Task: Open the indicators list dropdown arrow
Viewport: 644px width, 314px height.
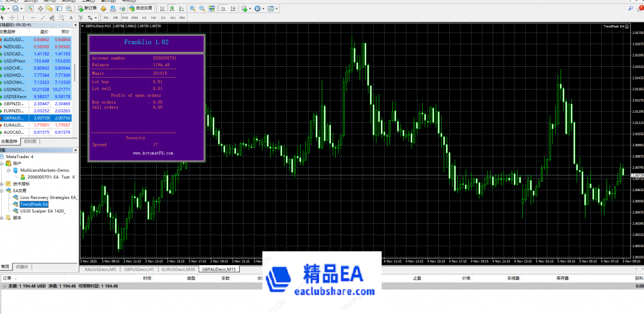Action: tap(251, 8)
